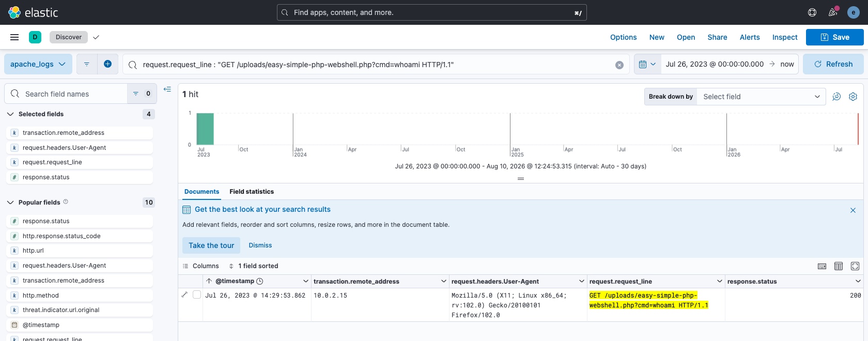The width and height of the screenshot is (868, 341).
Task: Select http.response.status_code field
Action: (x=80, y=236)
